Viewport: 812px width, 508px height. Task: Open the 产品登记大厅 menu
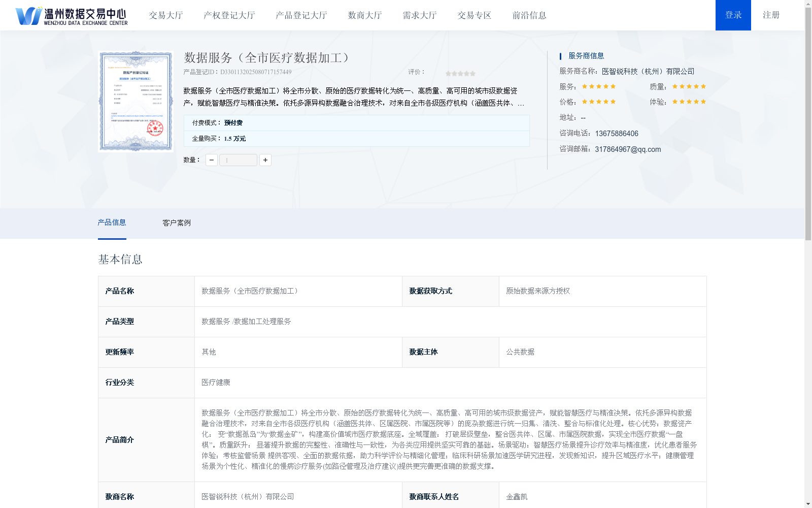coord(301,15)
